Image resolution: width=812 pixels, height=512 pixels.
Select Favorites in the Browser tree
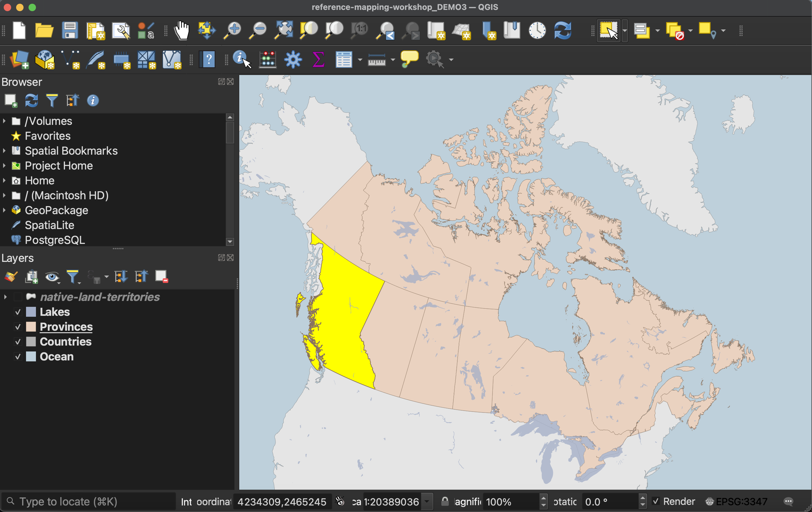[x=47, y=136]
